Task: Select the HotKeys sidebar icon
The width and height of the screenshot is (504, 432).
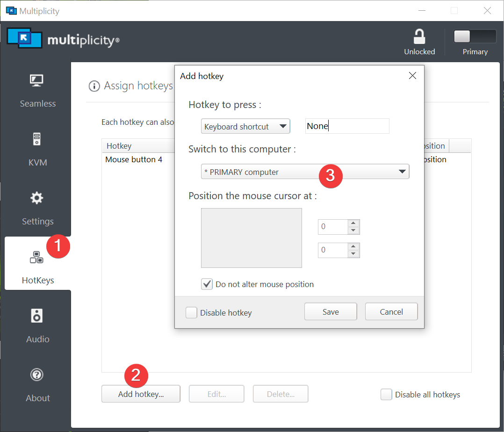Action: pos(36,257)
